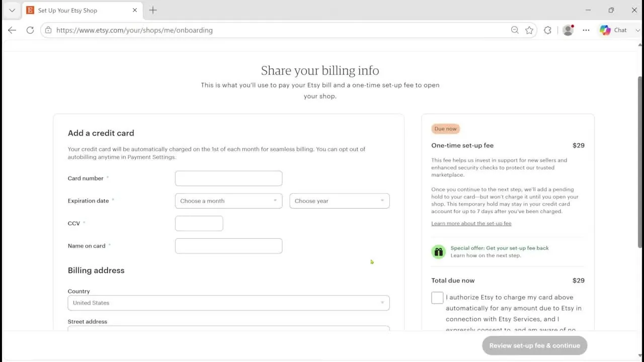
Task: Close the Set Up Your Etsy Shop tab
Action: click(134, 10)
